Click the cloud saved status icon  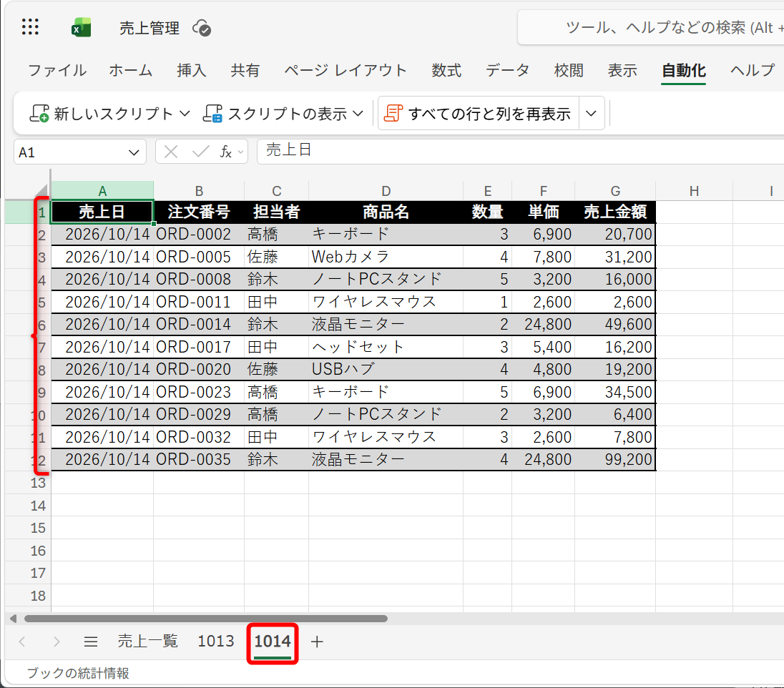(x=202, y=28)
